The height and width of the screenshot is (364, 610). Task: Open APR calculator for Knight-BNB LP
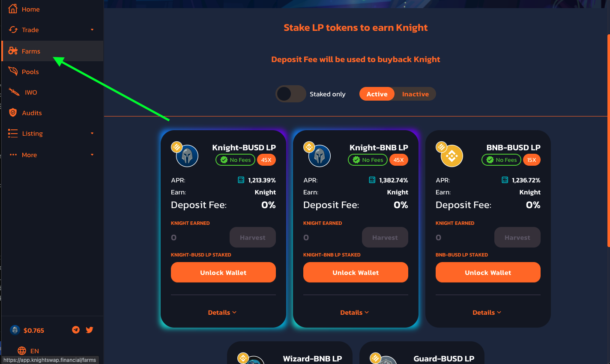point(372,180)
